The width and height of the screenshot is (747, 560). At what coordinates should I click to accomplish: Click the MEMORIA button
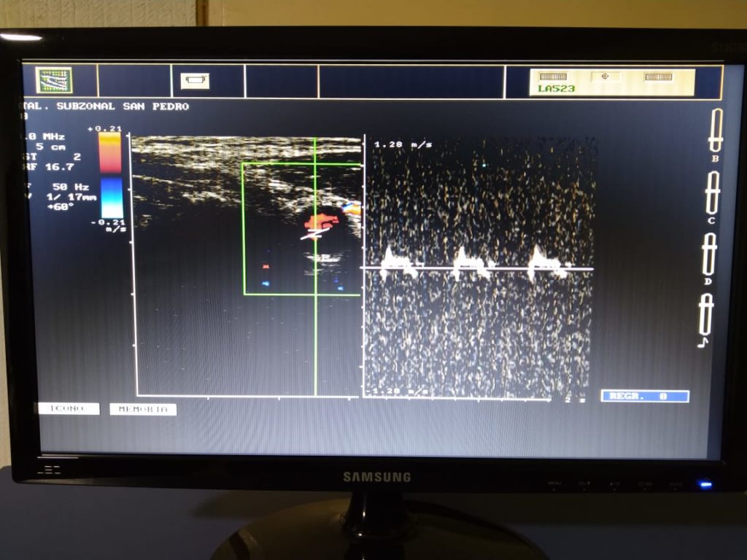[x=143, y=409]
